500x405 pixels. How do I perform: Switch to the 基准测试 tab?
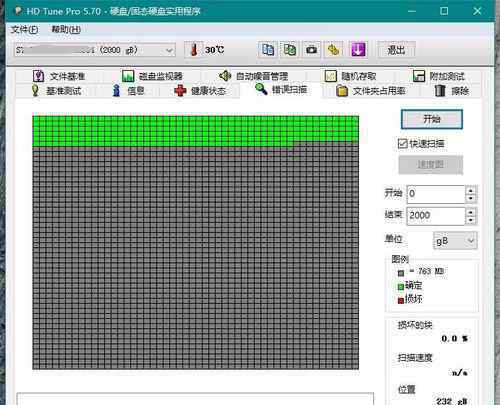click(56, 90)
